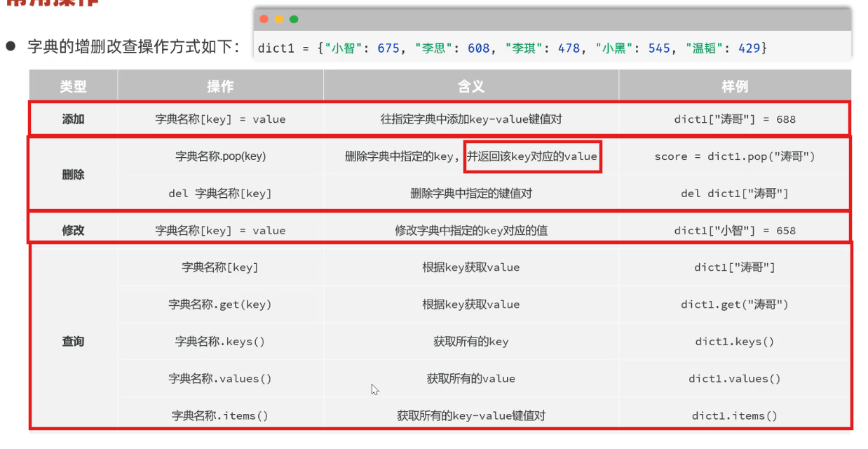Select the "温韬": 429 entry in code
The width and height of the screenshot is (868, 449).
click(x=723, y=48)
